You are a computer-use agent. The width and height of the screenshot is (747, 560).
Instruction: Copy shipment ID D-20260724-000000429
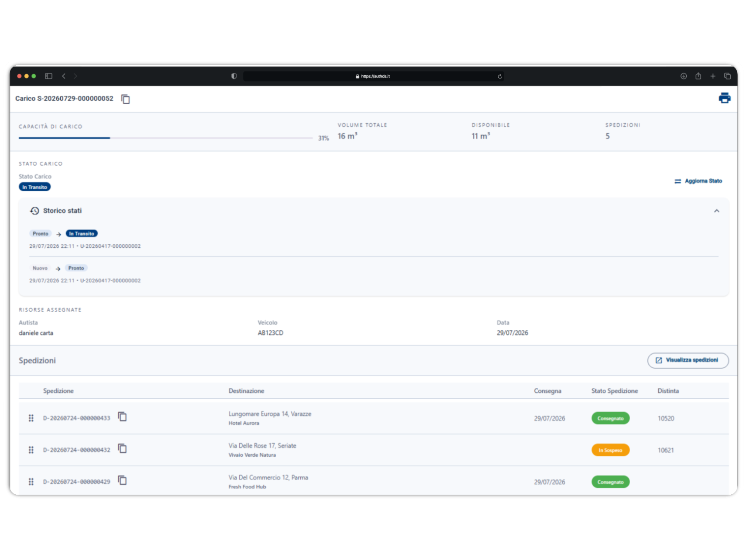(122, 481)
